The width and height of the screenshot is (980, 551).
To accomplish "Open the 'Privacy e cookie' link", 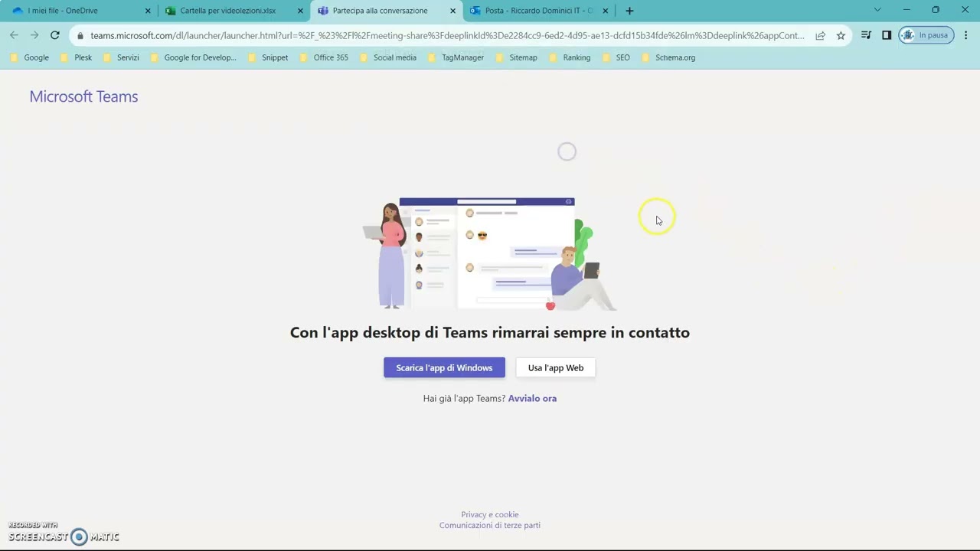I will pyautogui.click(x=490, y=515).
